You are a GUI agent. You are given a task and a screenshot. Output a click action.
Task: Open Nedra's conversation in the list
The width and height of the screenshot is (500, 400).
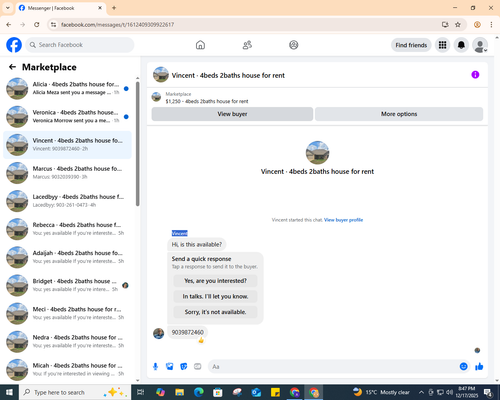pos(67,341)
